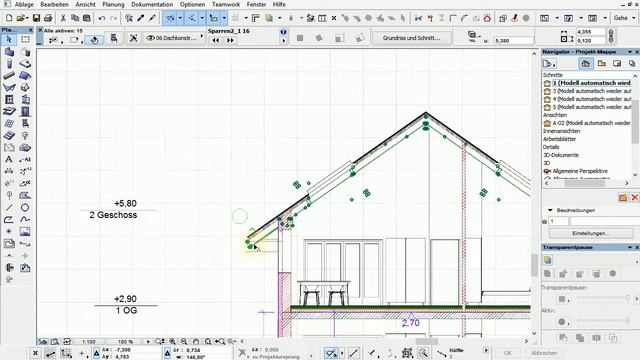Activate the pan hand tool
This screenshot has height=360, width=640.
pos(196,341)
